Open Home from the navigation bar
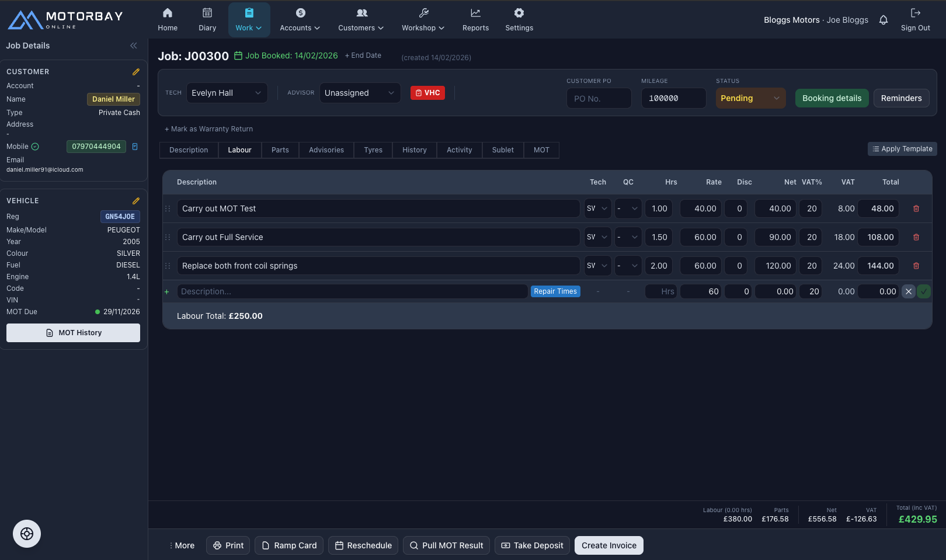946x560 pixels. [x=168, y=19]
